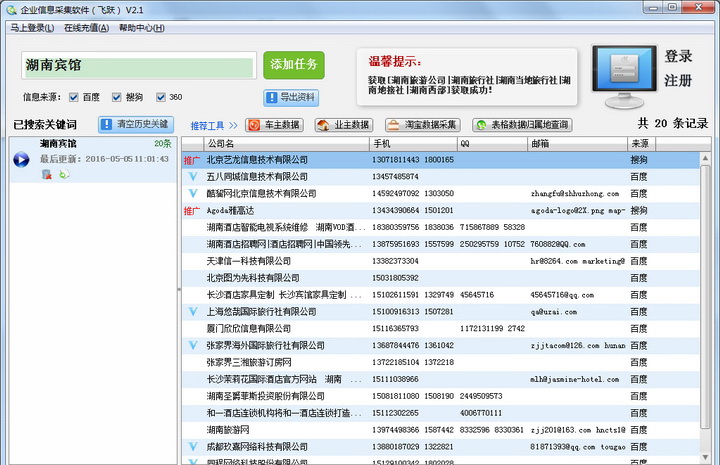Disable the 360 source checkbox

click(x=160, y=97)
